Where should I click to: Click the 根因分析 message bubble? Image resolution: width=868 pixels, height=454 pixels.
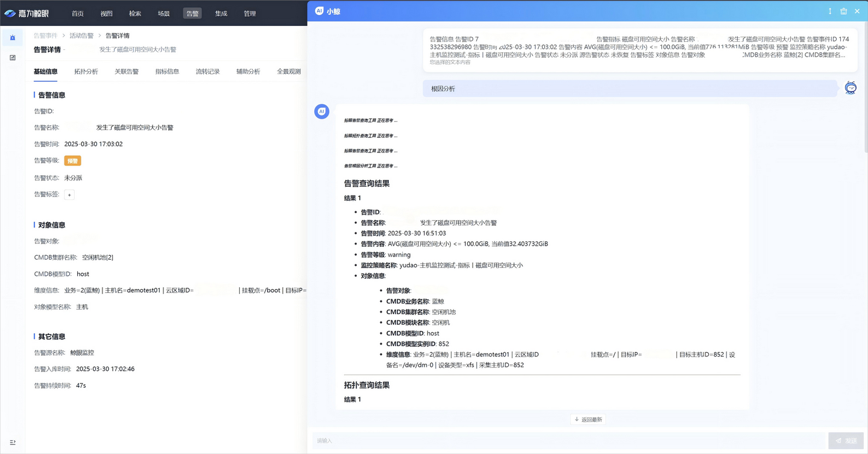630,89
